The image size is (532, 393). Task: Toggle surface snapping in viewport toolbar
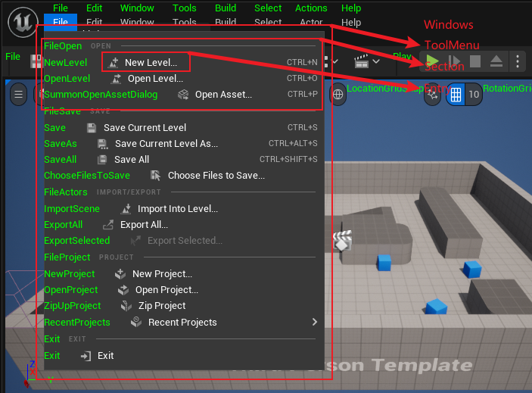pyautogui.click(x=434, y=95)
